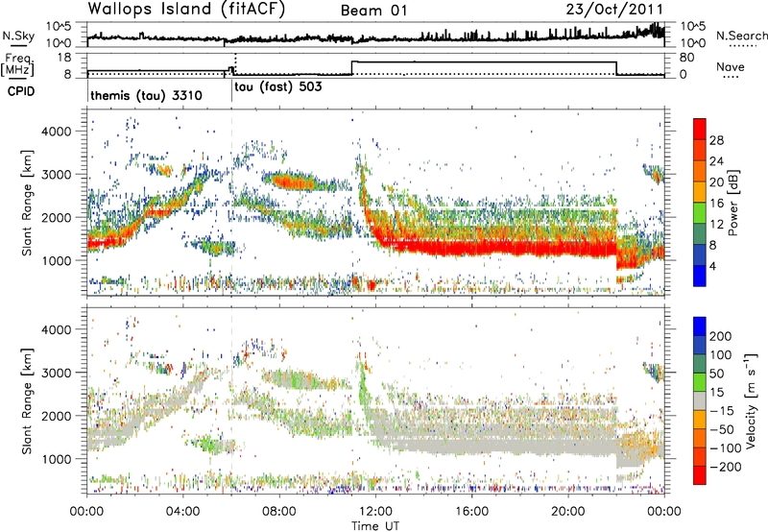Click the 'Slant Range [km]' label of the power panel
Screen dimensions: 768x532
click(27, 204)
